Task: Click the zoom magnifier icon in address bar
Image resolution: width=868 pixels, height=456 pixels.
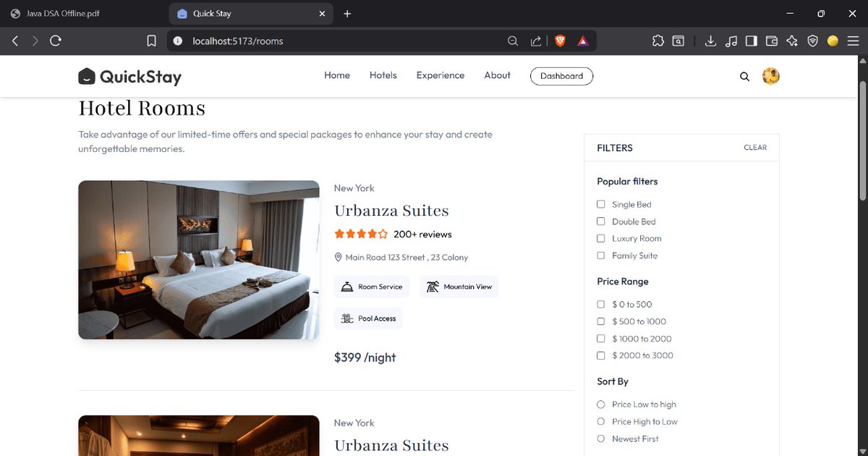Action: (x=513, y=41)
